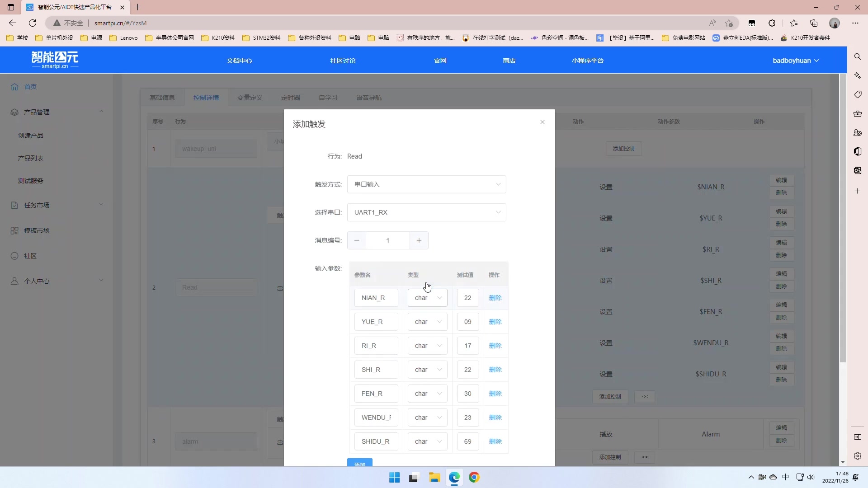Click the test value field showing 09
The height and width of the screenshot is (488, 868).
tap(467, 322)
